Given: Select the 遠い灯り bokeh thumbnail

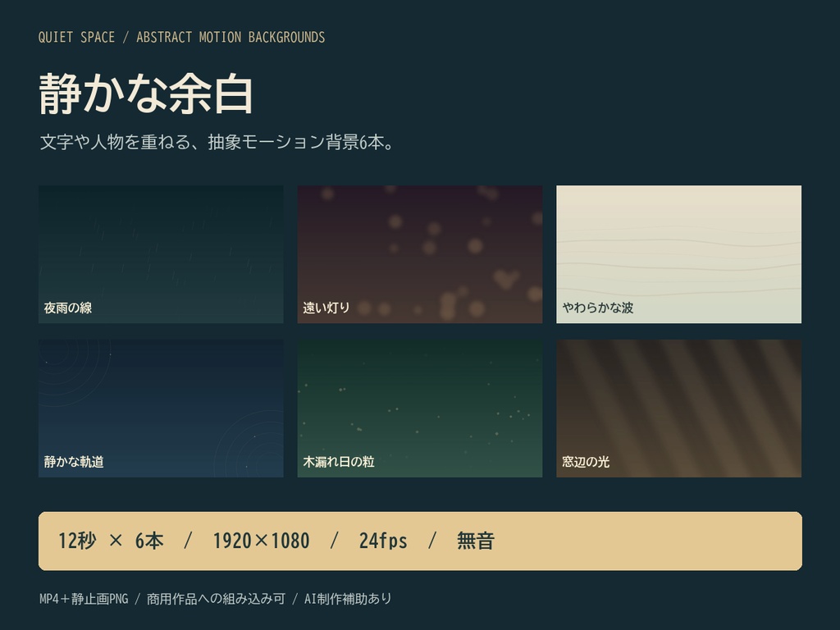Looking at the screenshot, I should [x=420, y=254].
